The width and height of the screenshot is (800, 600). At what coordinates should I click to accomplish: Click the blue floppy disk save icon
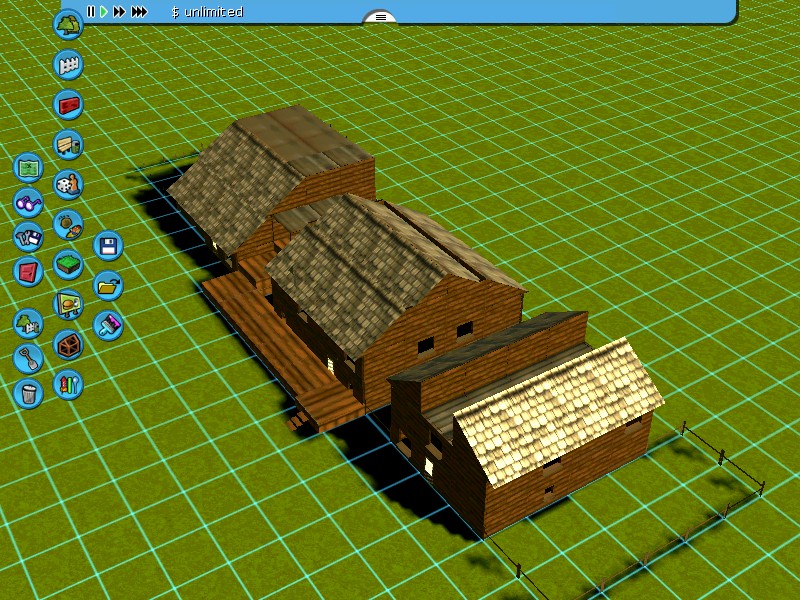[108, 246]
